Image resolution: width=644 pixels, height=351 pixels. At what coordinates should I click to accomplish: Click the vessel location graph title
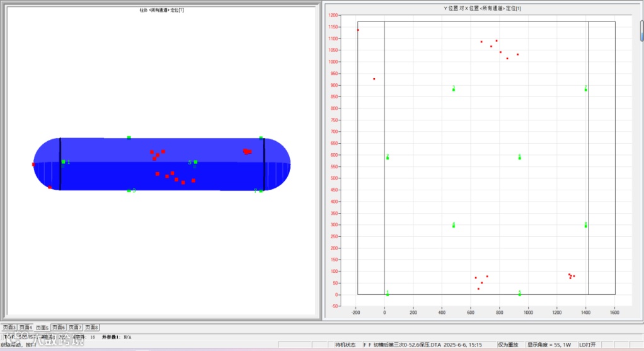pyautogui.click(x=162, y=10)
